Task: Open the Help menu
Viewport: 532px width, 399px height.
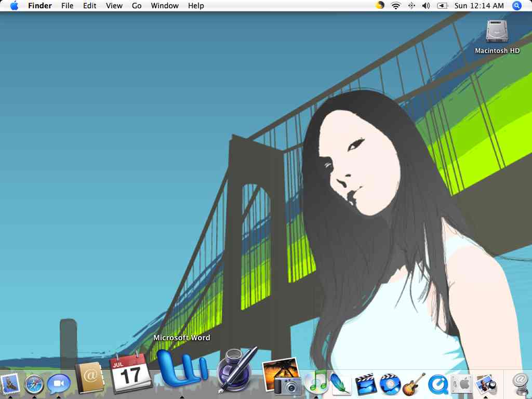Action: point(196,6)
